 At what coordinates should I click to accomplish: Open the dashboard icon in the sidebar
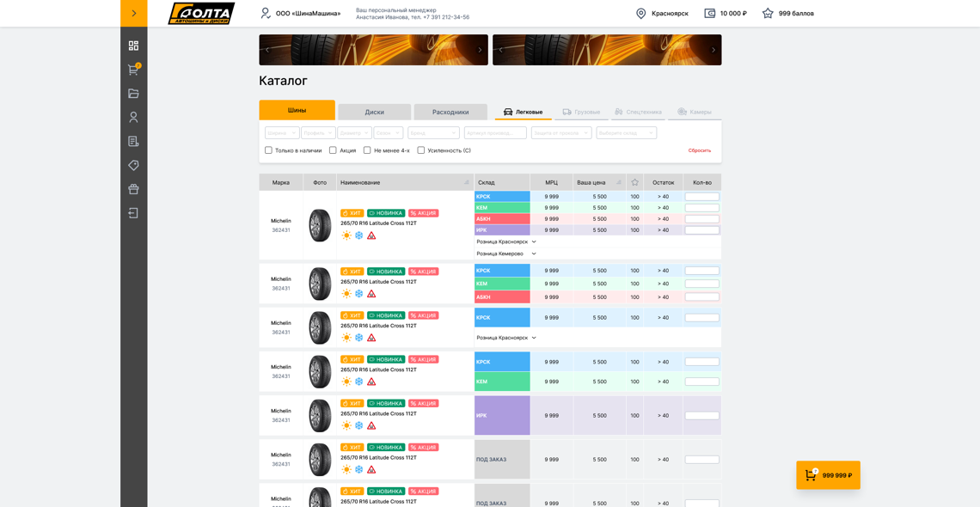(133, 44)
